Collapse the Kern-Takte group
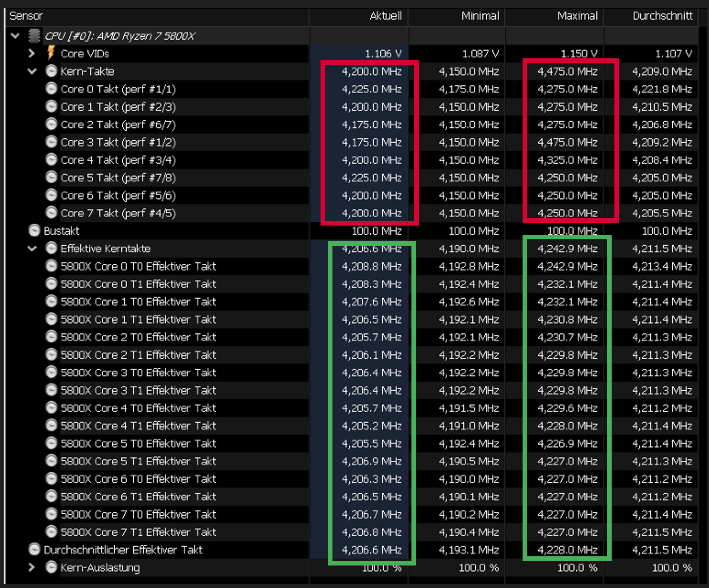This screenshot has height=588, width=709. (32, 71)
